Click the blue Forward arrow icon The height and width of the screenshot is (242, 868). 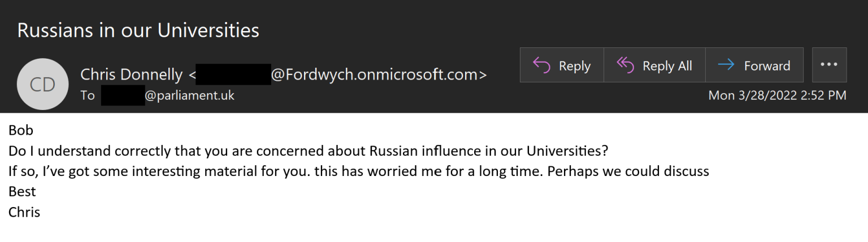click(726, 65)
